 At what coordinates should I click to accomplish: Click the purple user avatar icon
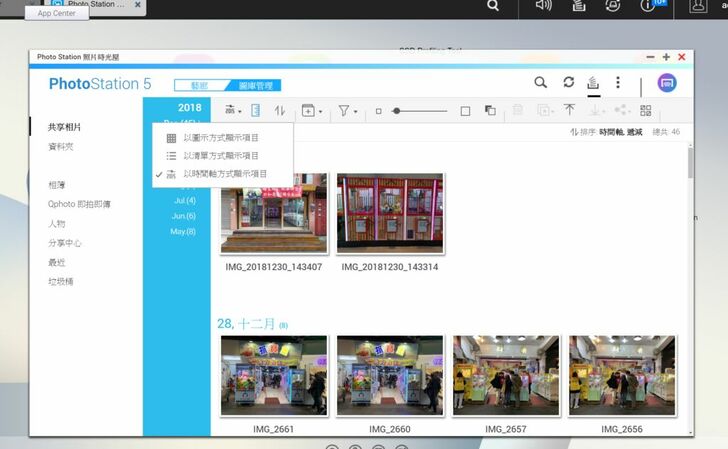pos(666,83)
